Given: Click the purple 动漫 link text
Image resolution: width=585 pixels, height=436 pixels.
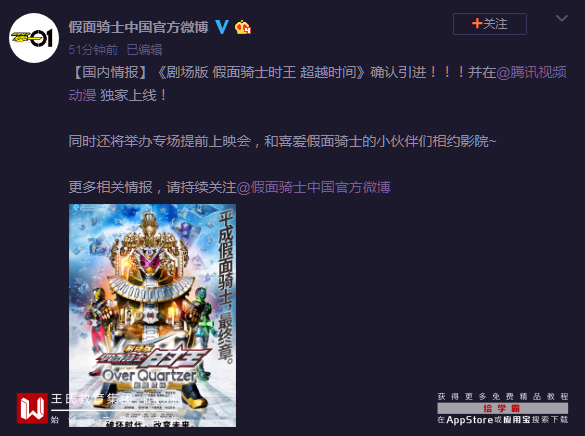Looking at the screenshot, I should 82,95.
